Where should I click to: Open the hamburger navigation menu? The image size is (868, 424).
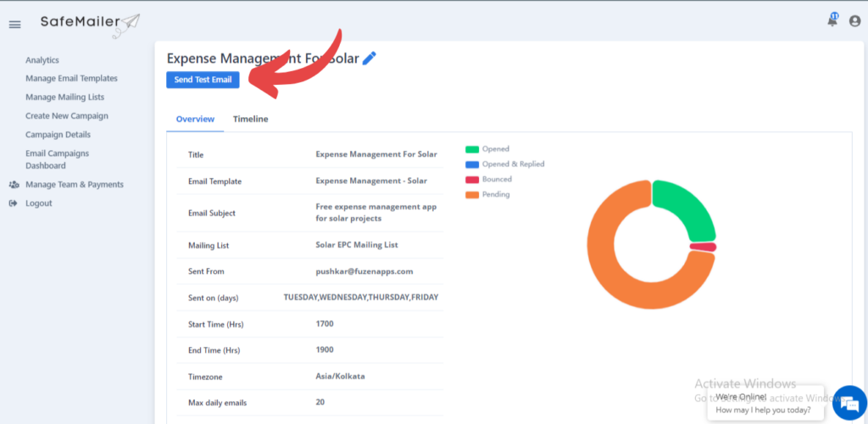click(15, 25)
